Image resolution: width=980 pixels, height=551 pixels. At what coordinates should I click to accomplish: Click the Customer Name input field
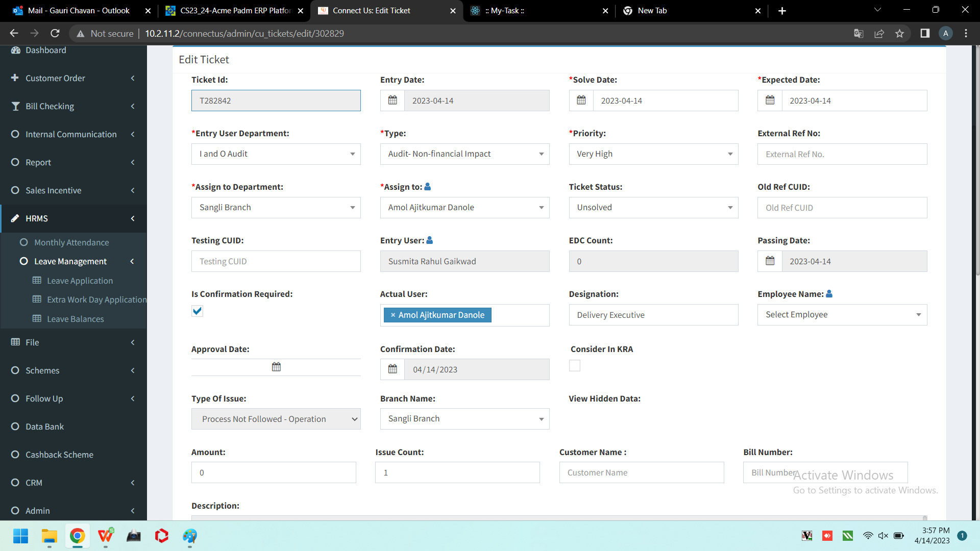pyautogui.click(x=642, y=472)
